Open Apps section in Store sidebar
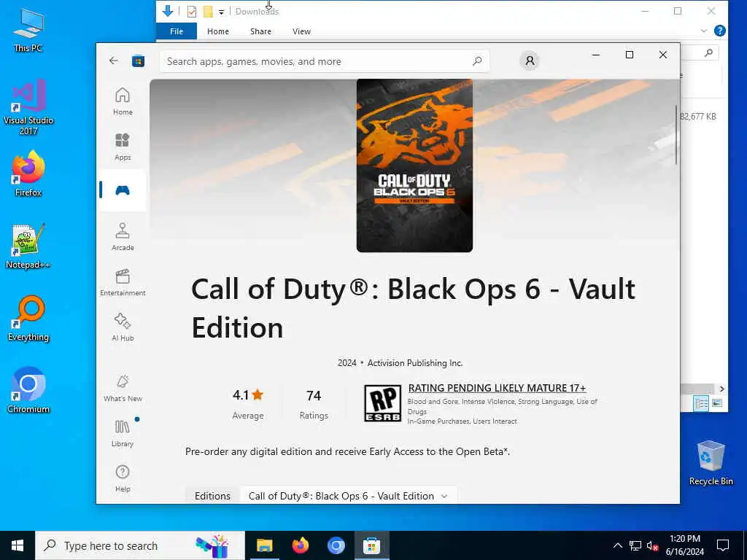 click(x=123, y=146)
